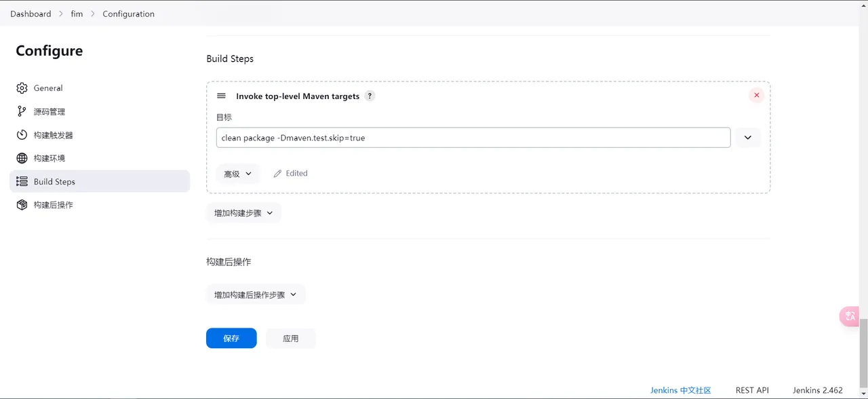Screen dimensions: 868x399
Task: Open help for Invoke top-level Maven targets
Action: pos(370,96)
